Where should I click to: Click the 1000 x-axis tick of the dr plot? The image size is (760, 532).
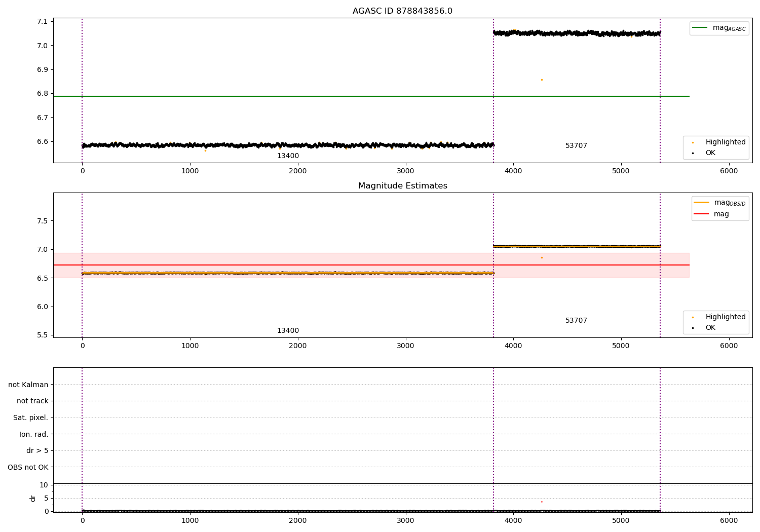coord(190,520)
